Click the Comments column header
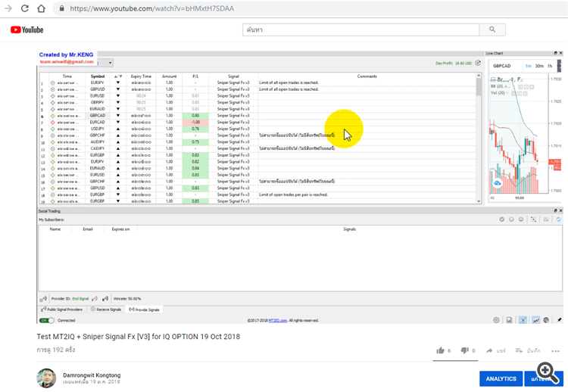Image resolution: width=568 pixels, height=392 pixels. tap(367, 76)
